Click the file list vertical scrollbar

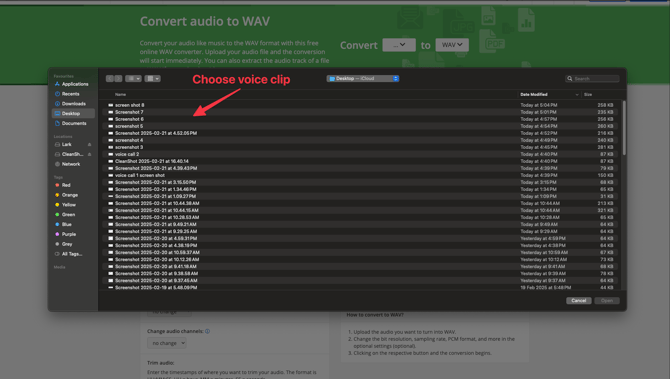click(624, 128)
